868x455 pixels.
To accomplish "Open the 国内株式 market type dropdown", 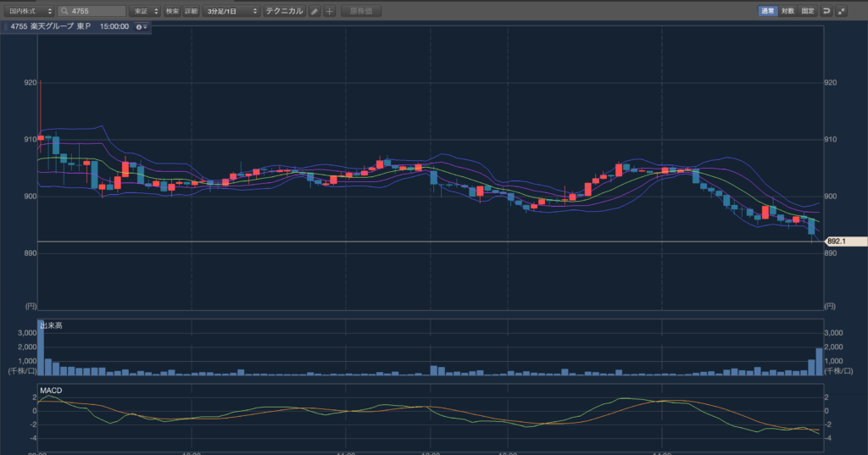I will pos(28,11).
